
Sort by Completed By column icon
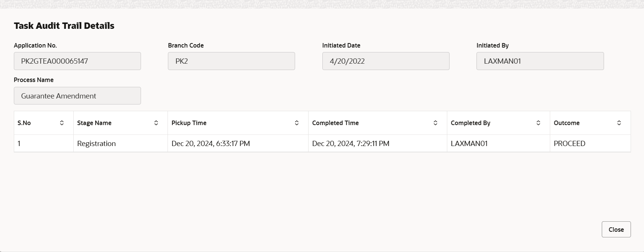pyautogui.click(x=538, y=123)
